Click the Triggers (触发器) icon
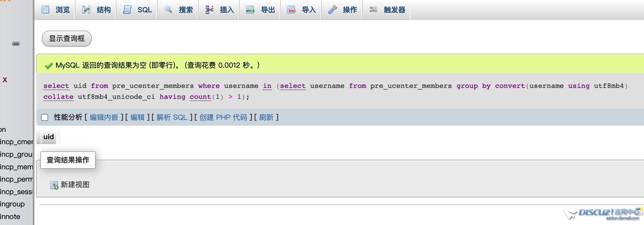 point(373,10)
